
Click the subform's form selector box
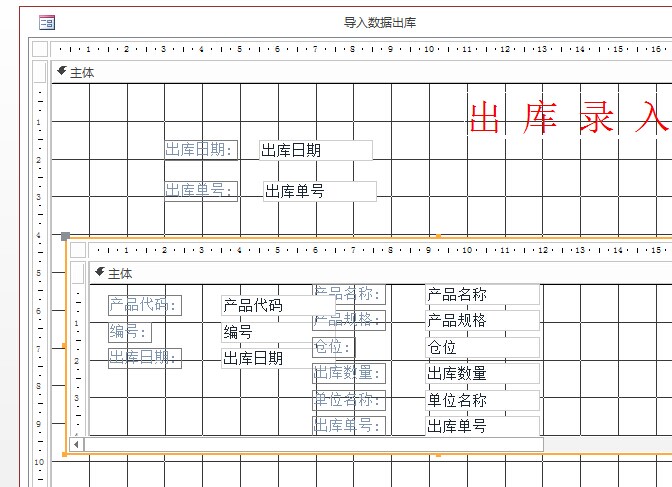(78, 250)
